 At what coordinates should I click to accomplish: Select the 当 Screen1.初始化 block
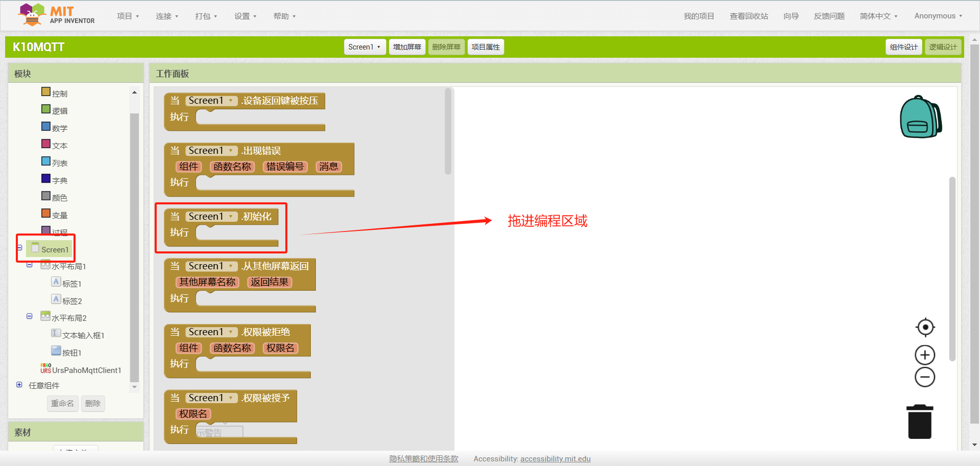(222, 227)
